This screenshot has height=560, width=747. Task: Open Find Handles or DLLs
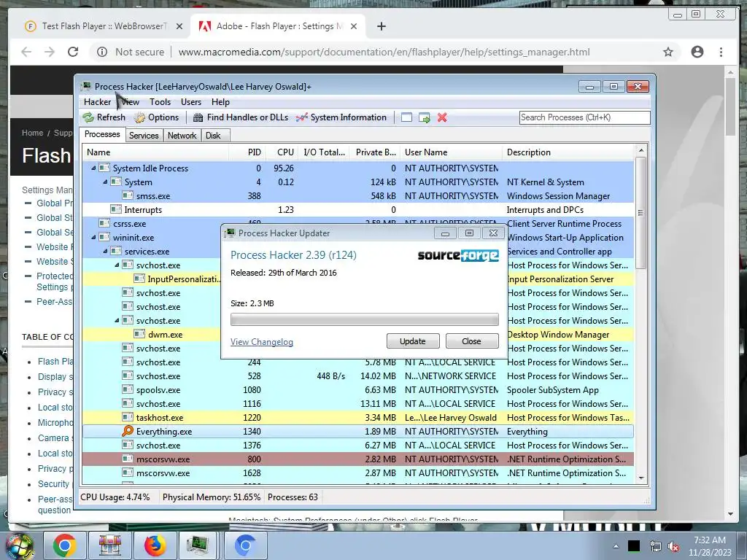tap(241, 117)
